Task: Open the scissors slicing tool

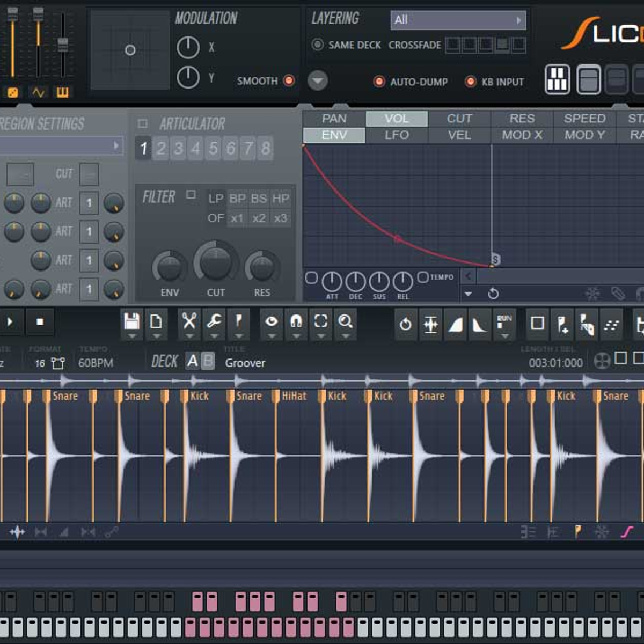Action: click(x=189, y=321)
